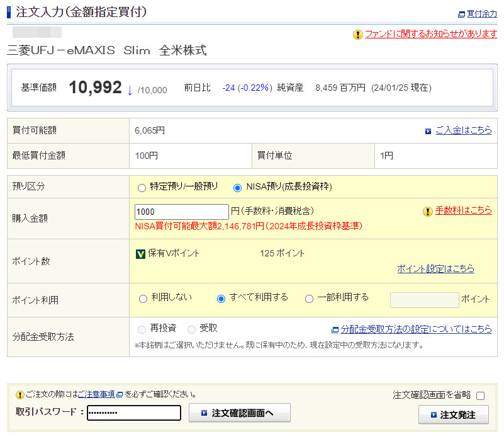
Task: Open the ポイント設定はこちら link
Action: (435, 269)
